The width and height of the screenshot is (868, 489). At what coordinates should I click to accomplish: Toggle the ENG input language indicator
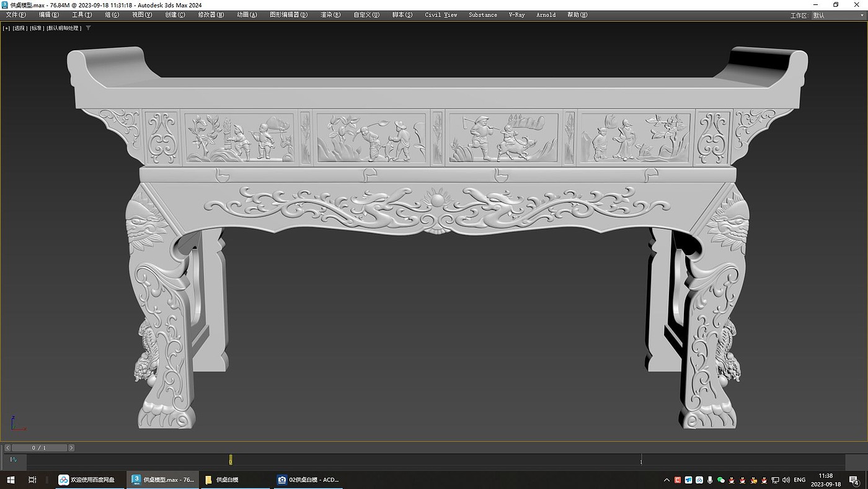800,480
